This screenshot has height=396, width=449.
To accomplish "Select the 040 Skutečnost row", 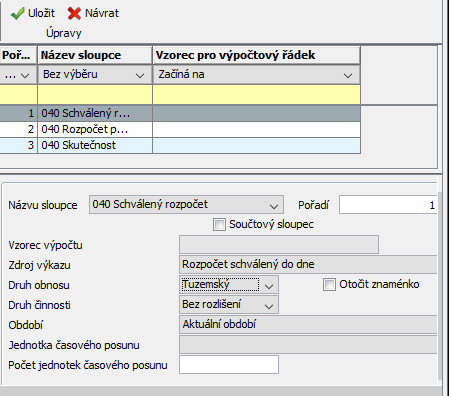I will pos(180,145).
